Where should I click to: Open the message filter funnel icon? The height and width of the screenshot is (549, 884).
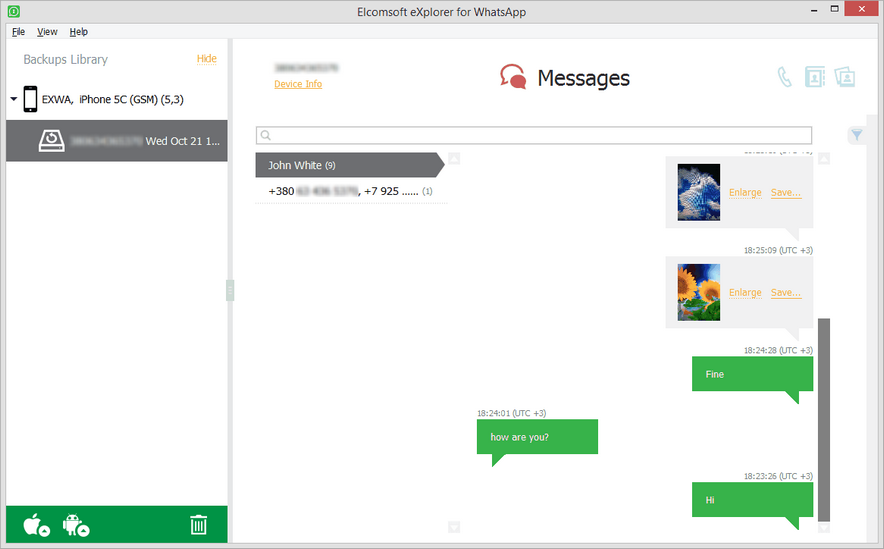(856, 135)
